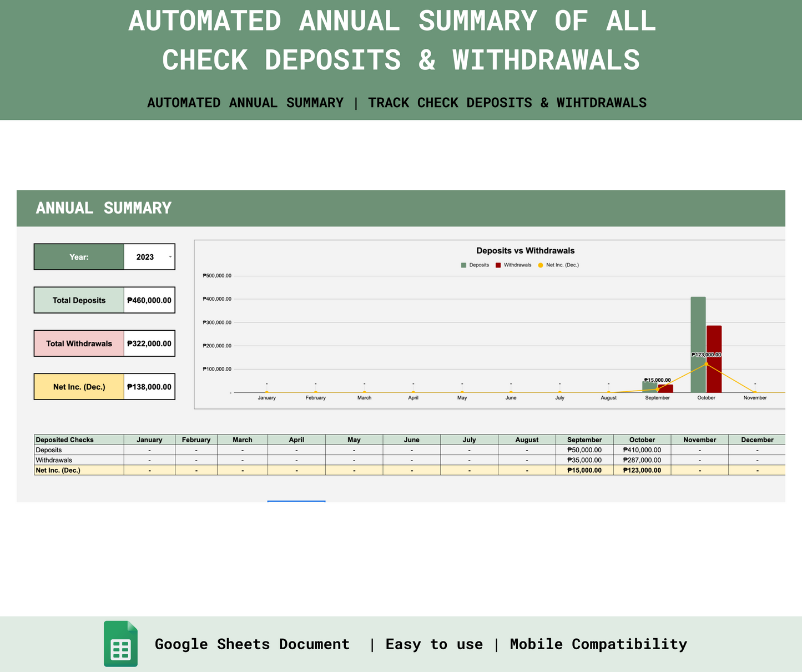The image size is (802, 672).
Task: Select the Total Withdrawals value ₱322,000.00
Action: [149, 343]
